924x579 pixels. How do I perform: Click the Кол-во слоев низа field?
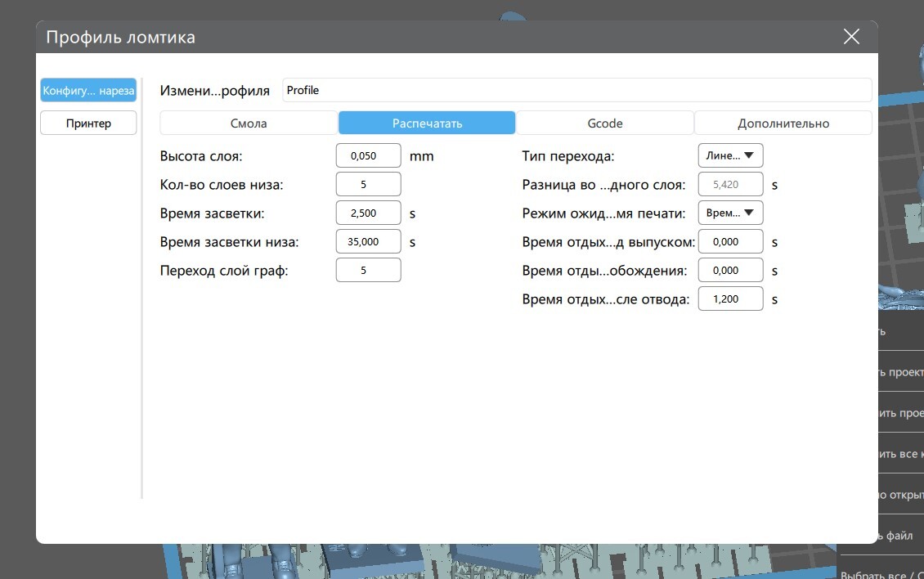[368, 184]
